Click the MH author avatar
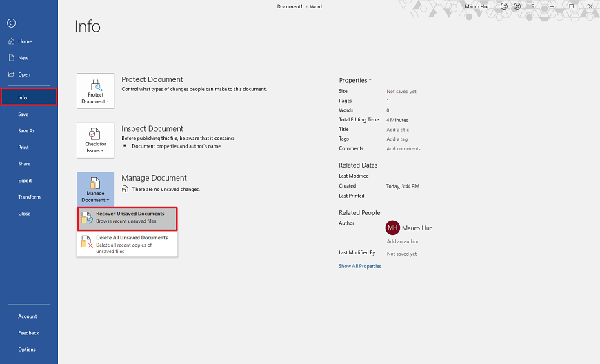This screenshot has height=364, width=600. click(392, 228)
